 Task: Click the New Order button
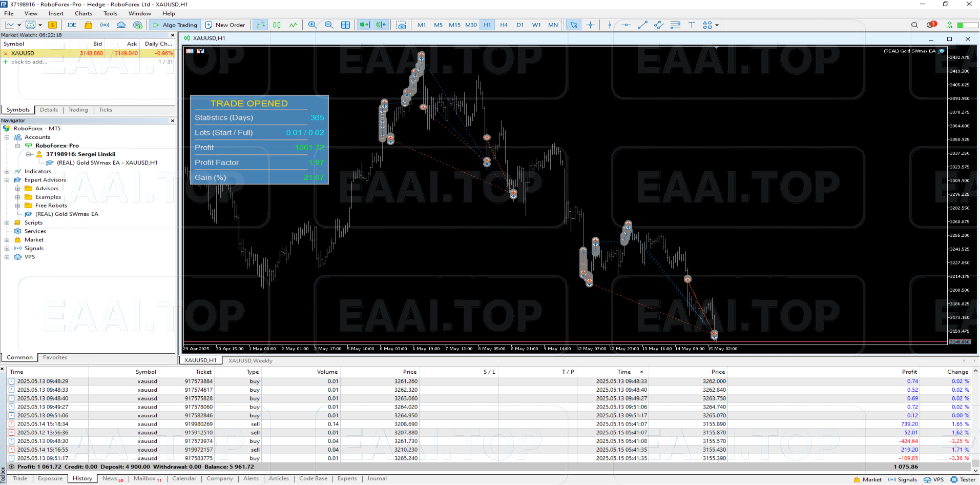tap(225, 25)
